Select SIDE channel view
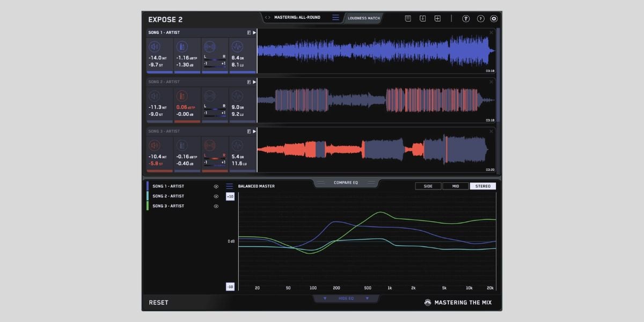644x322 pixels. click(x=428, y=186)
